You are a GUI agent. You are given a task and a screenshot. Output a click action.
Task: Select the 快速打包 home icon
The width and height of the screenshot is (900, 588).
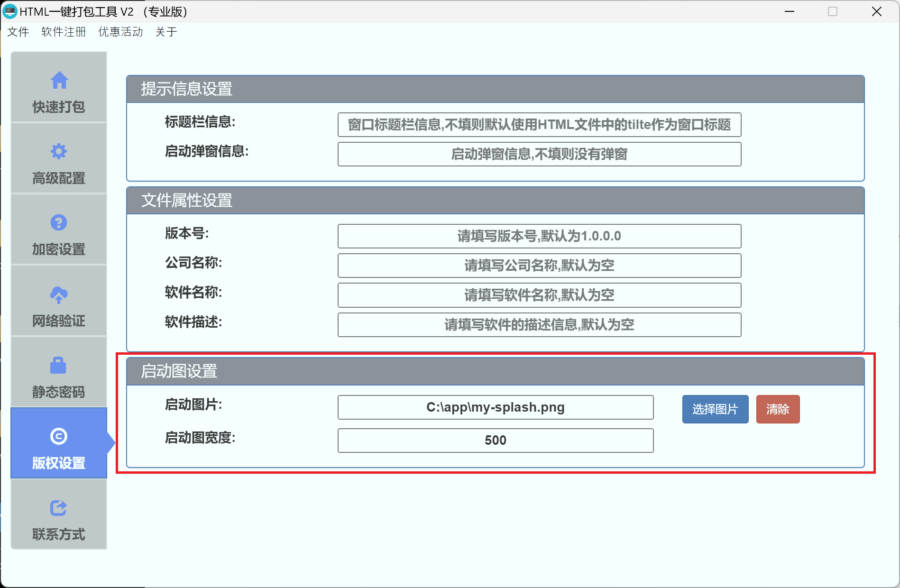pyautogui.click(x=59, y=81)
